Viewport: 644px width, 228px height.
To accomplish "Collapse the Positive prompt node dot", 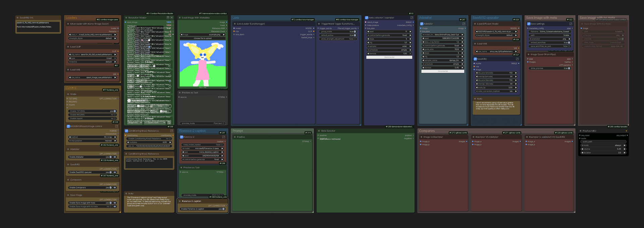I will coord(235,137).
